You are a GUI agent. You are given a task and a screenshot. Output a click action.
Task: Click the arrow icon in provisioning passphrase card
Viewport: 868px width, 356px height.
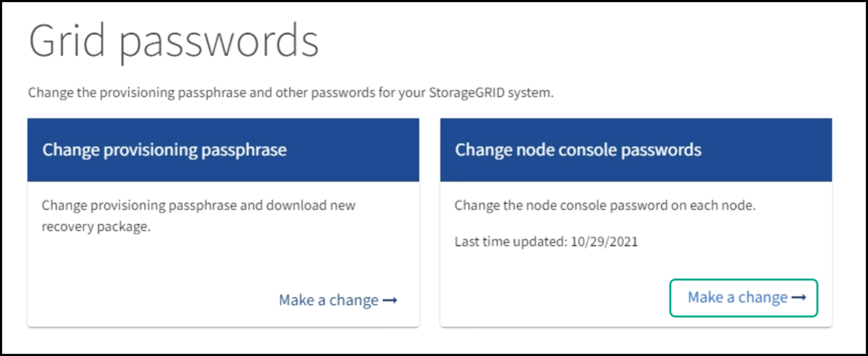[390, 301]
